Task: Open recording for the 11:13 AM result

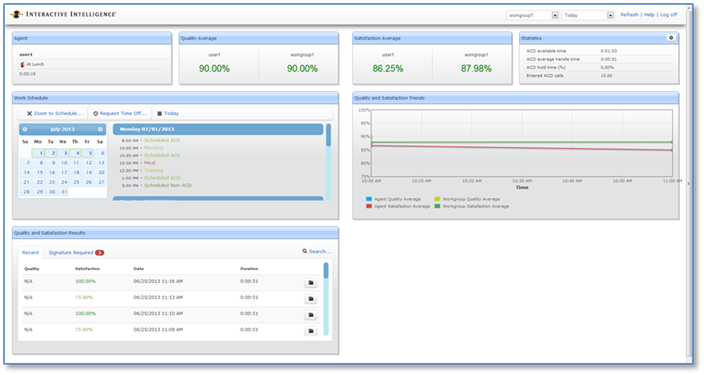Action: [311, 299]
